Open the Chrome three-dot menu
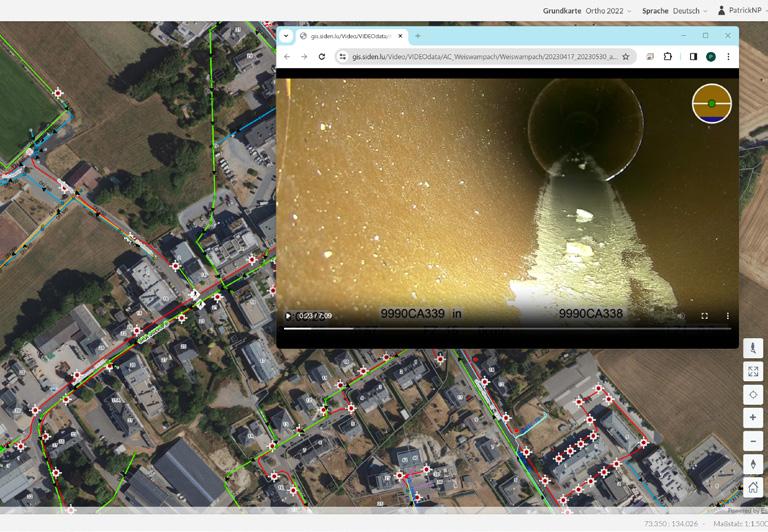 click(x=728, y=57)
